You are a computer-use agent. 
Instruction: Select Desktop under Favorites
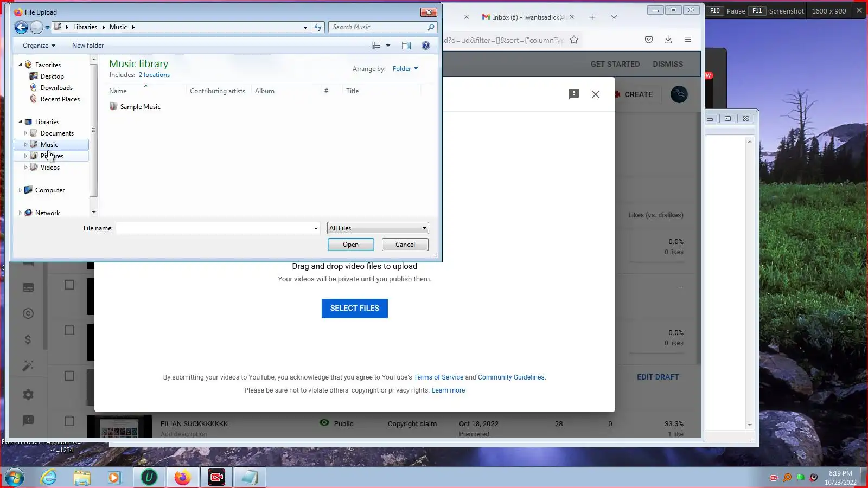52,76
